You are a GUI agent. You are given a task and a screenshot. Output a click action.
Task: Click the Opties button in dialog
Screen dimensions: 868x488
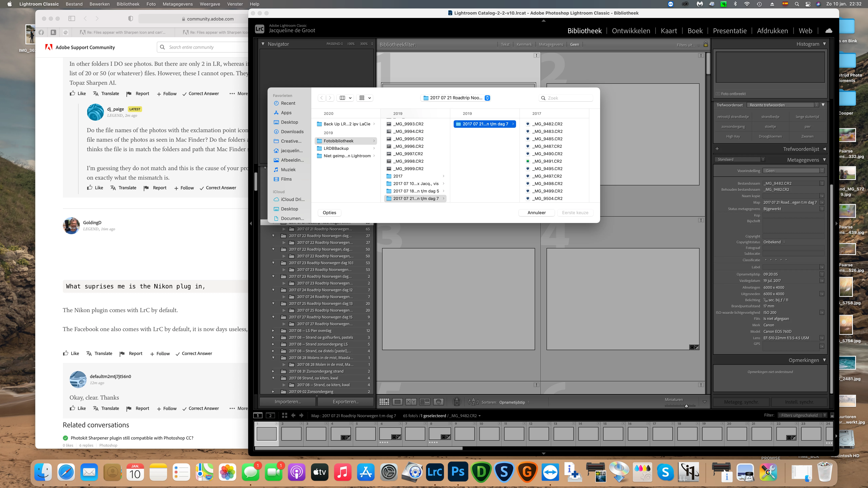pos(329,212)
